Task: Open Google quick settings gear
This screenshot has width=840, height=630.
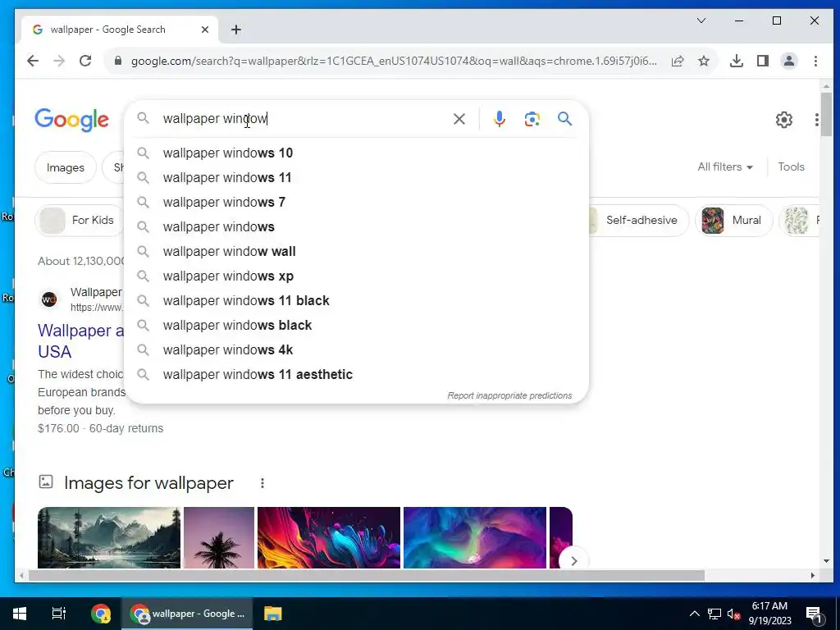Action: tap(783, 120)
